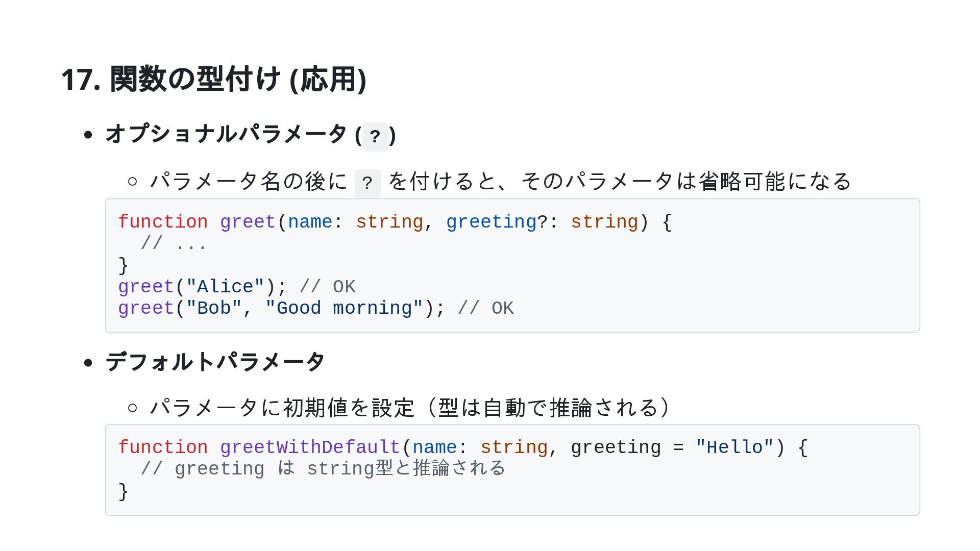Click the text 'パラメータに初期値を設定'

[282, 408]
